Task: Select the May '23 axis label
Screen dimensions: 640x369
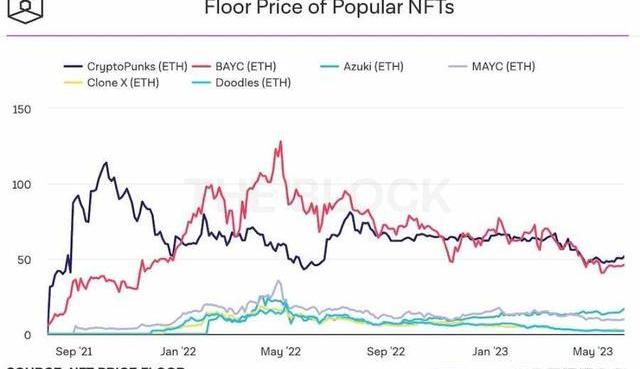Action: coord(593,351)
